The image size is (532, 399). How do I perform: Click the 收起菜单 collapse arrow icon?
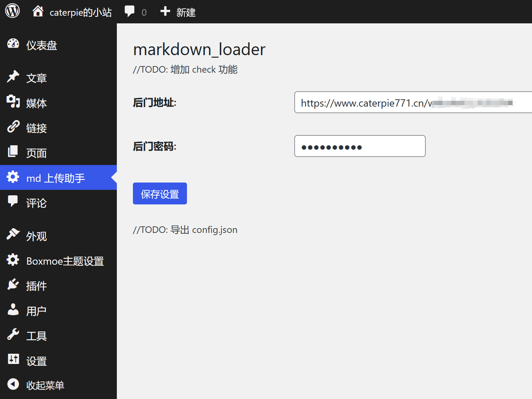coord(13,384)
